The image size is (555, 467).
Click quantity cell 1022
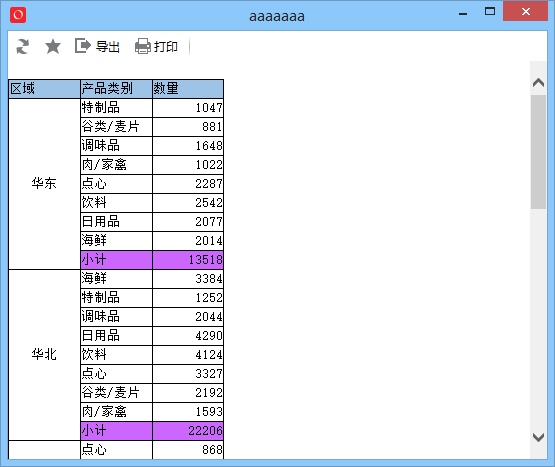tap(188, 165)
